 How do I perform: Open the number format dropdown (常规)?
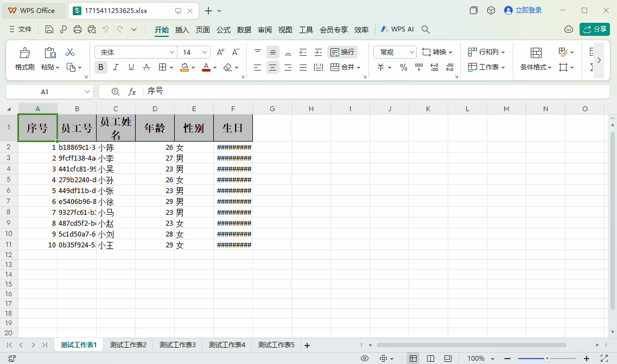pos(411,53)
